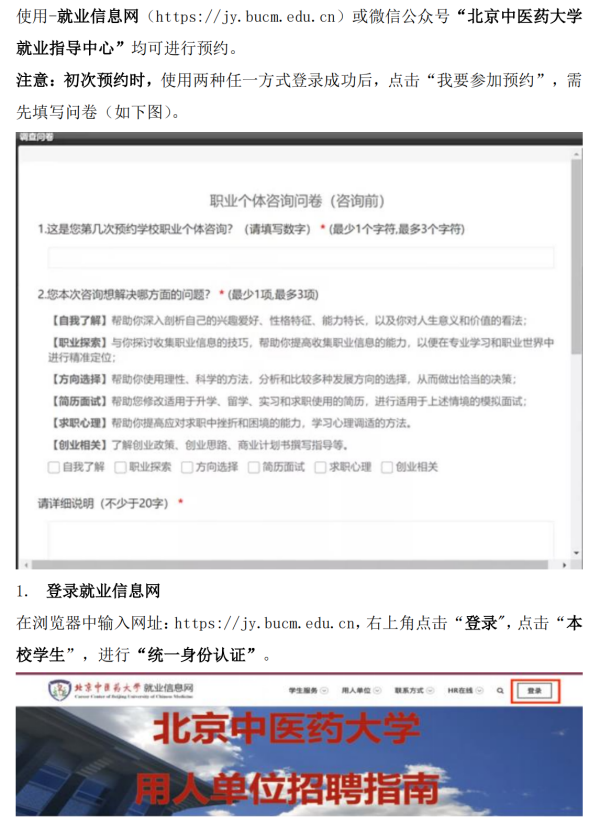Screen dimensions: 600x836
Task: Tick the 创业相关 checkbox
Action: coord(387,466)
